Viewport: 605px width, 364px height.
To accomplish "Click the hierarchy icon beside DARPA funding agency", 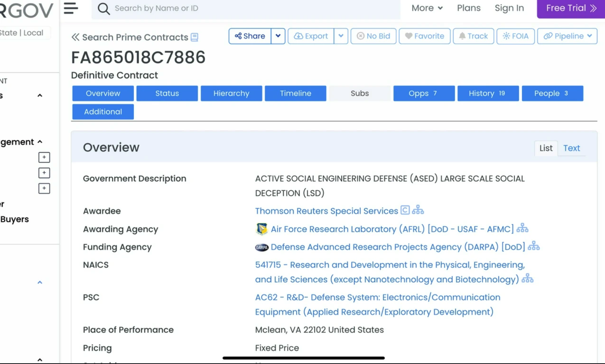I will [533, 246].
